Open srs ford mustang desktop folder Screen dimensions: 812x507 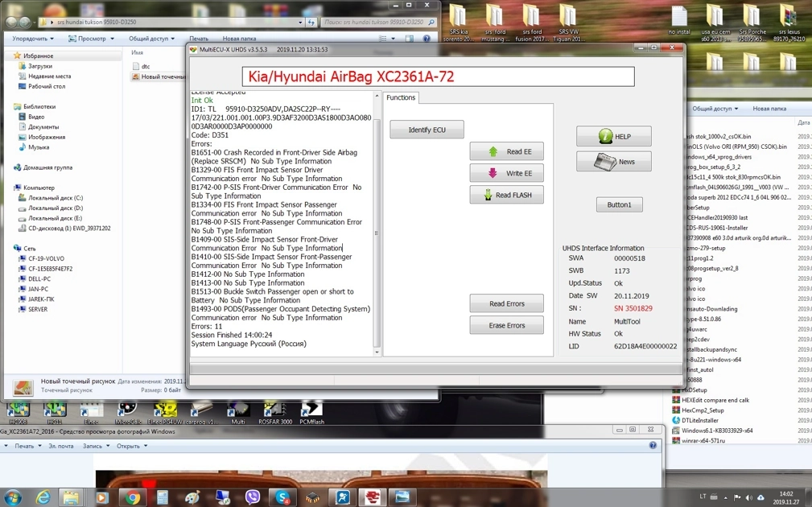coord(496,23)
